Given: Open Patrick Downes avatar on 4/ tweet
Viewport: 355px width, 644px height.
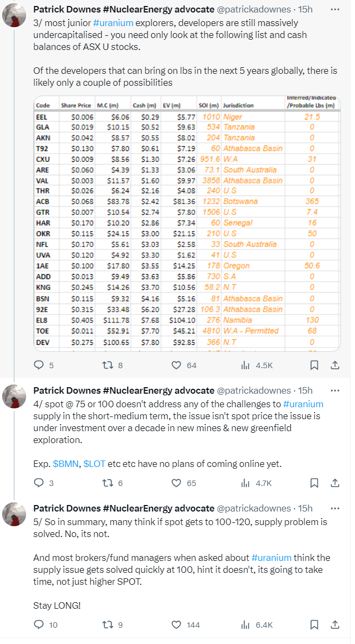Looking at the screenshot, I should [x=15, y=396].
